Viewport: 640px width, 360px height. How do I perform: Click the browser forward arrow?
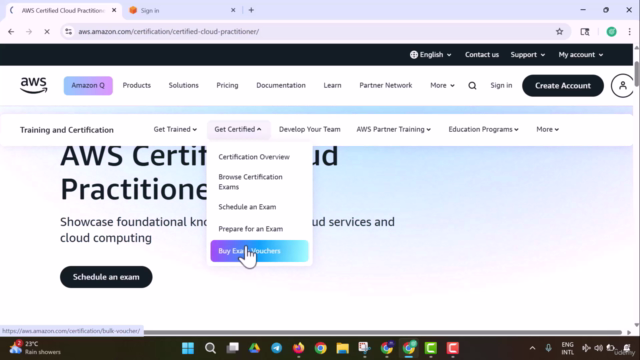(29, 31)
